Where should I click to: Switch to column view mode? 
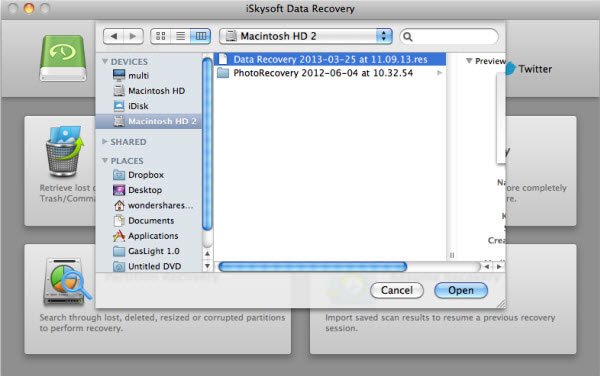click(x=201, y=36)
